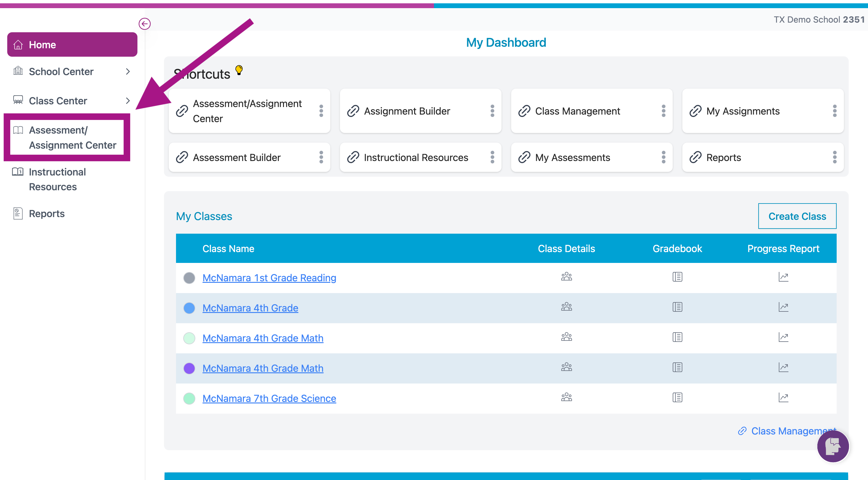Select Home in the sidebar
The height and width of the screenshot is (480, 868).
[72, 45]
